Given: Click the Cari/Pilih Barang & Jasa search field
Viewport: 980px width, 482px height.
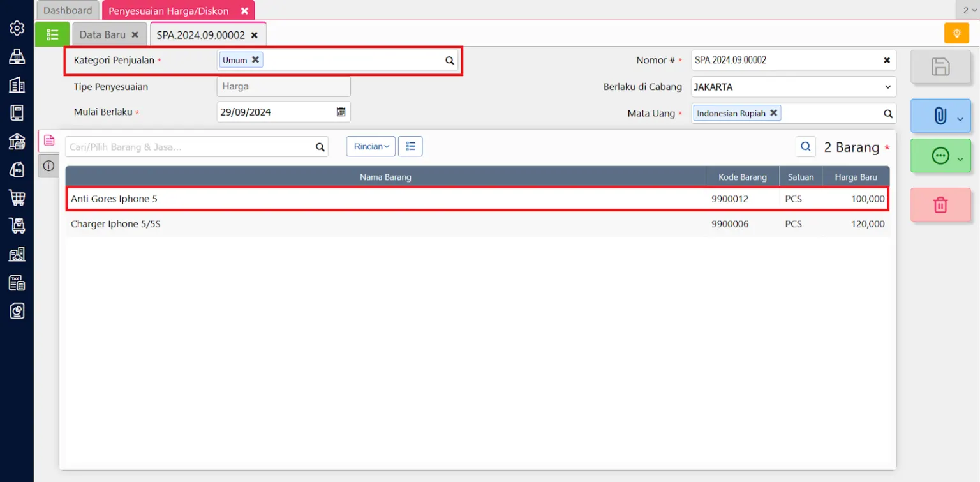Looking at the screenshot, I should (189, 147).
